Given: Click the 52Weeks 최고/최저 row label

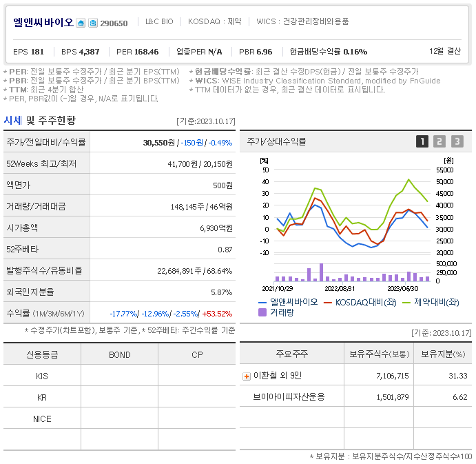Looking at the screenshot, I should (x=41, y=164).
